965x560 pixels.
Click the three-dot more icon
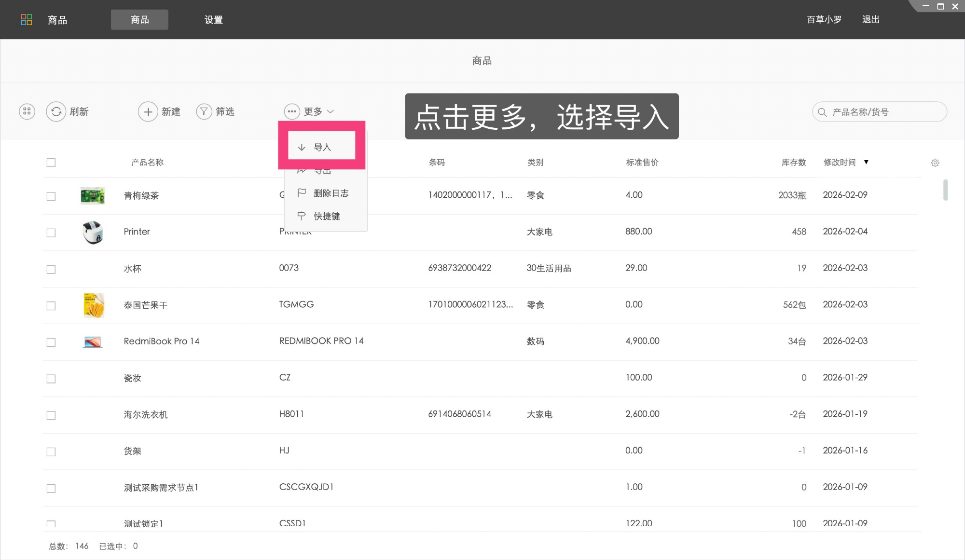tap(292, 111)
